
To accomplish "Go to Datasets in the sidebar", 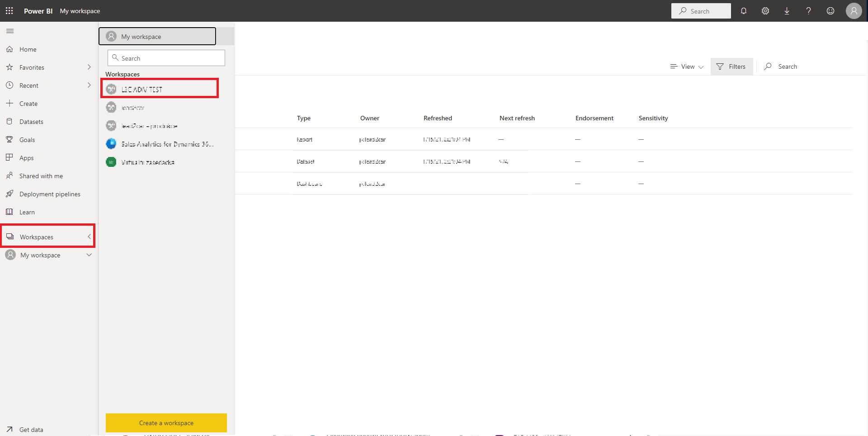I will [x=31, y=122].
